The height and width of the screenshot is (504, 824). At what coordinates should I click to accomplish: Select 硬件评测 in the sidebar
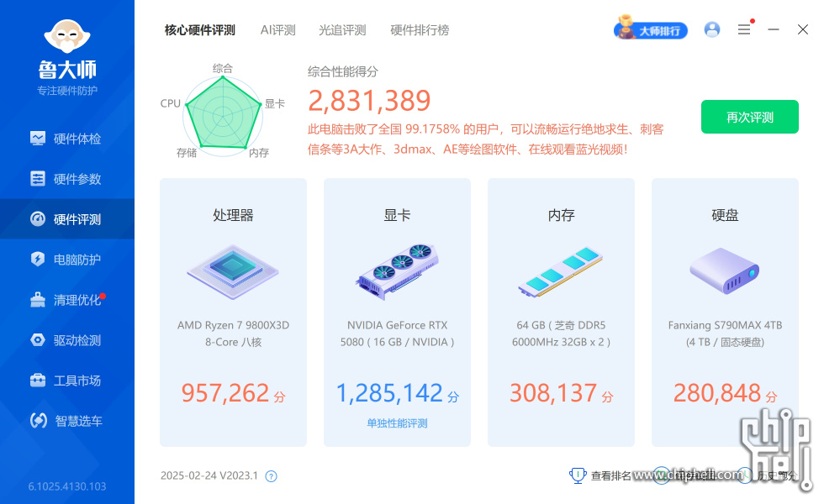[x=66, y=219]
